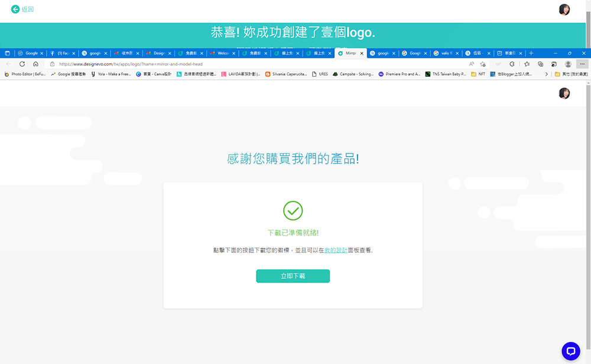Open the Edge Collections panel
The image size is (591, 364).
click(x=541, y=64)
